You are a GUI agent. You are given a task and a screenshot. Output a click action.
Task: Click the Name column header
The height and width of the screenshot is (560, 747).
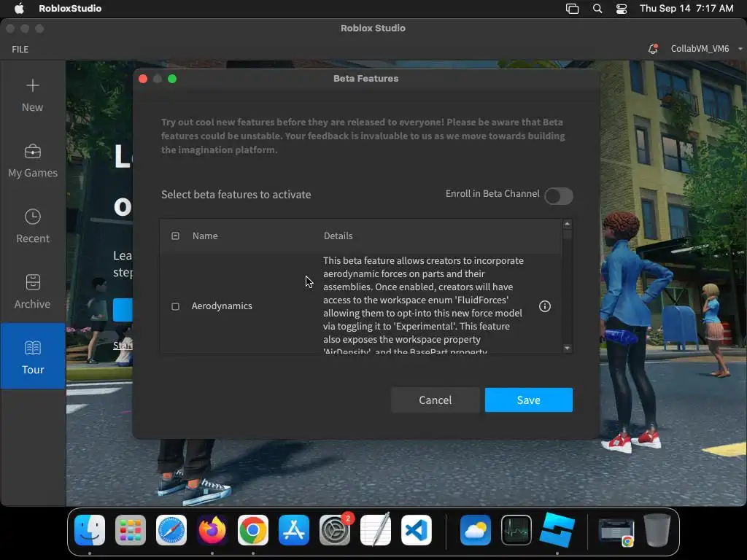click(x=205, y=236)
